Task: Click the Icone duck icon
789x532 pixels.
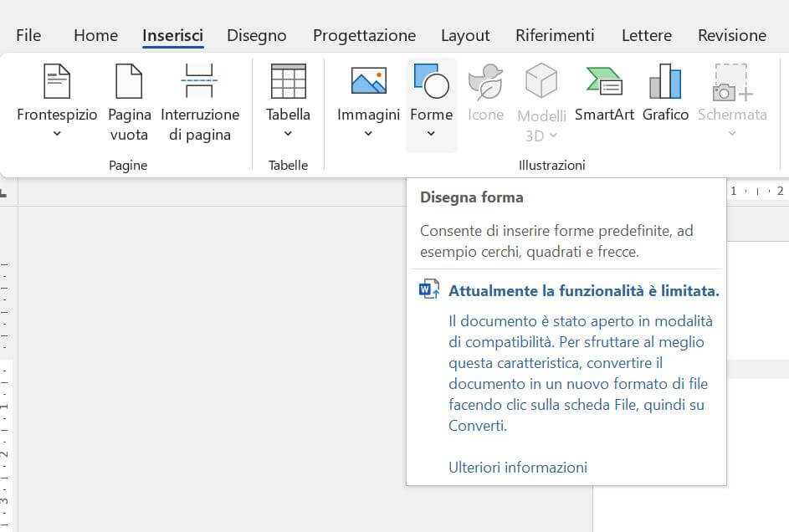Action: click(x=485, y=82)
